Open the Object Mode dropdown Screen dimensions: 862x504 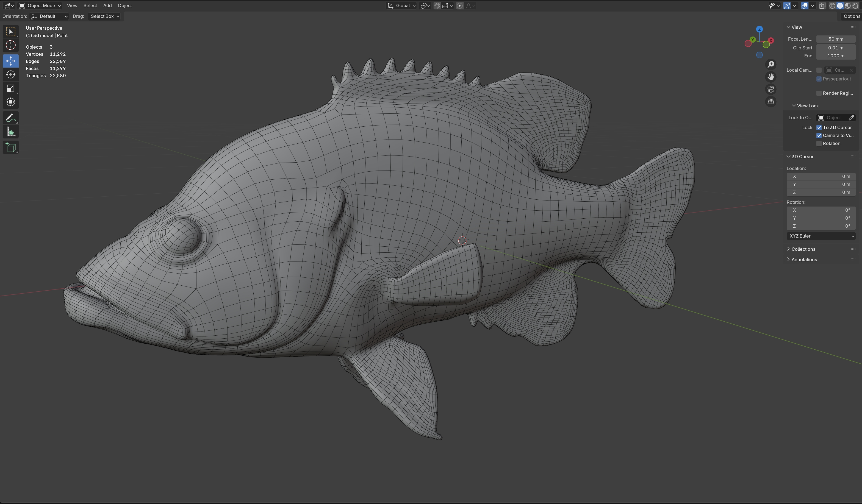(40, 5)
